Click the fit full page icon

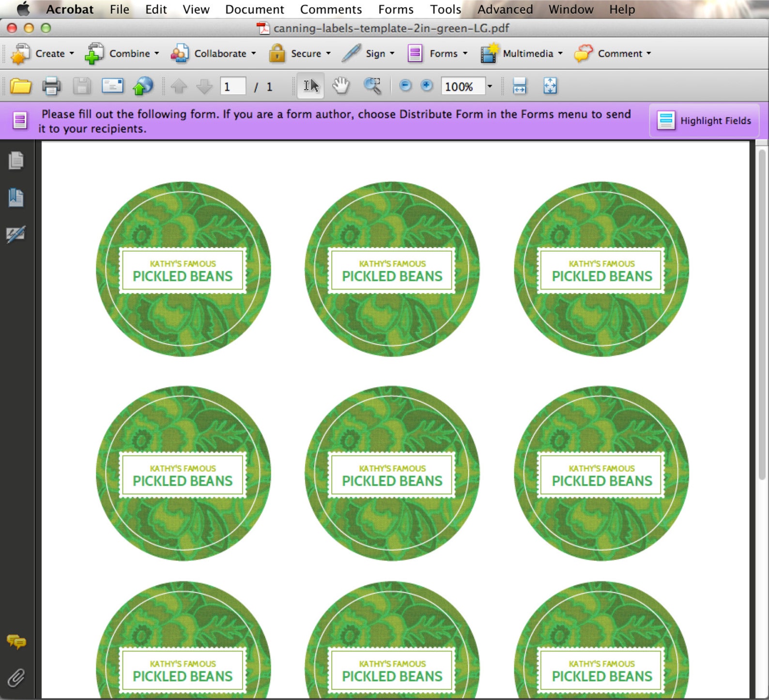(550, 86)
